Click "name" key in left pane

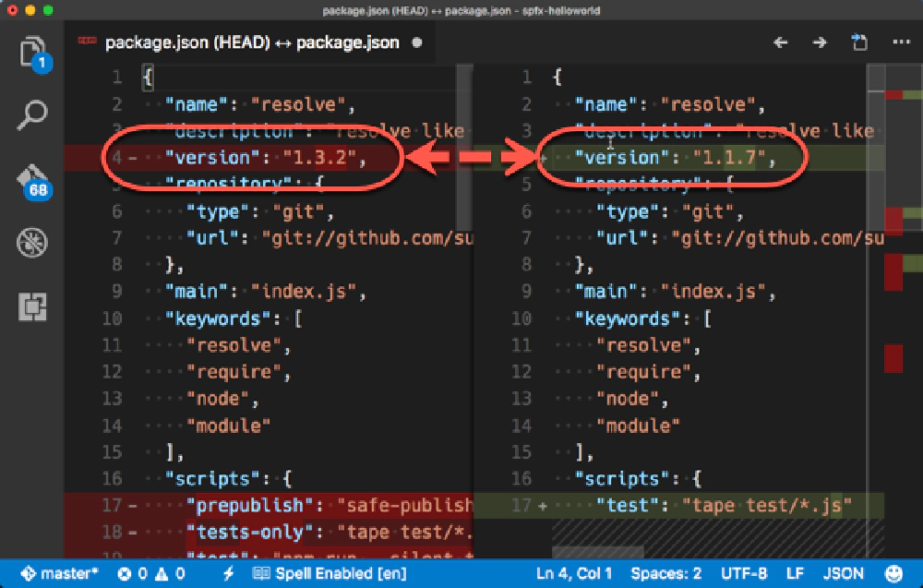click(x=197, y=104)
